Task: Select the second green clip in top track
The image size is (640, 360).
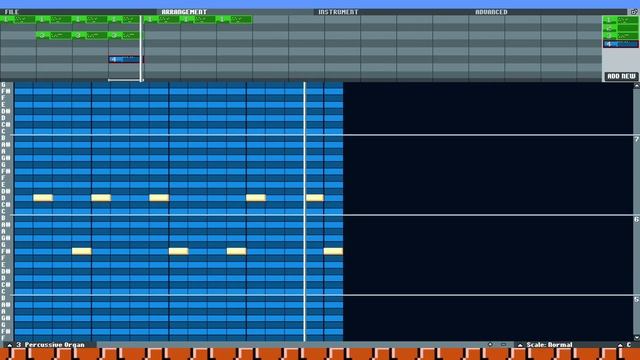Action: click(54, 19)
